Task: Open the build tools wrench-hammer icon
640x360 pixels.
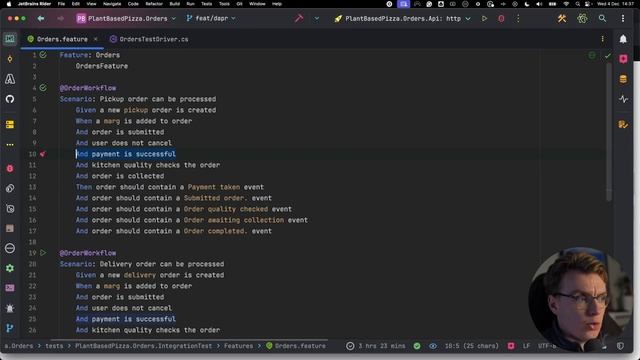Action: (x=562, y=18)
